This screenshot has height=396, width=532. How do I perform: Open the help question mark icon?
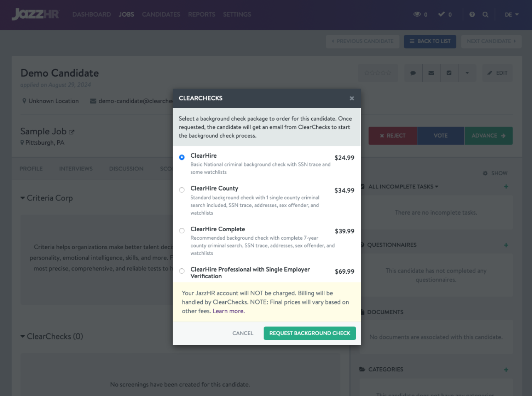click(472, 15)
